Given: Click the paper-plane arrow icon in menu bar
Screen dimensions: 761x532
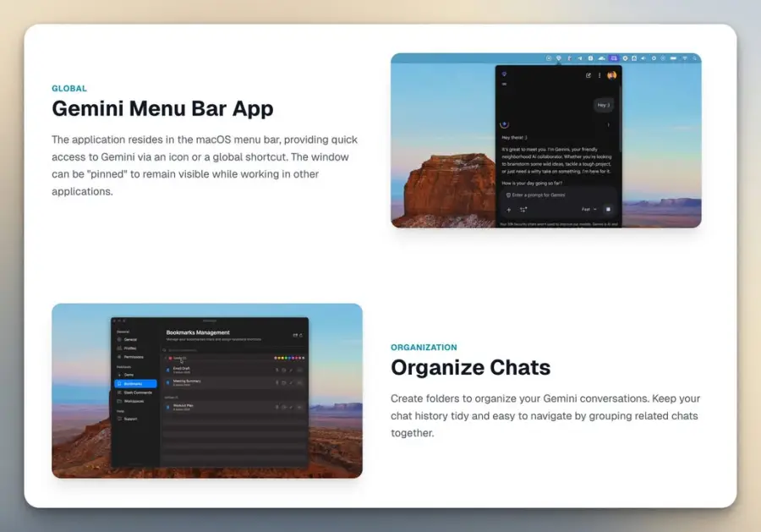Looking at the screenshot, I should point(579,58).
